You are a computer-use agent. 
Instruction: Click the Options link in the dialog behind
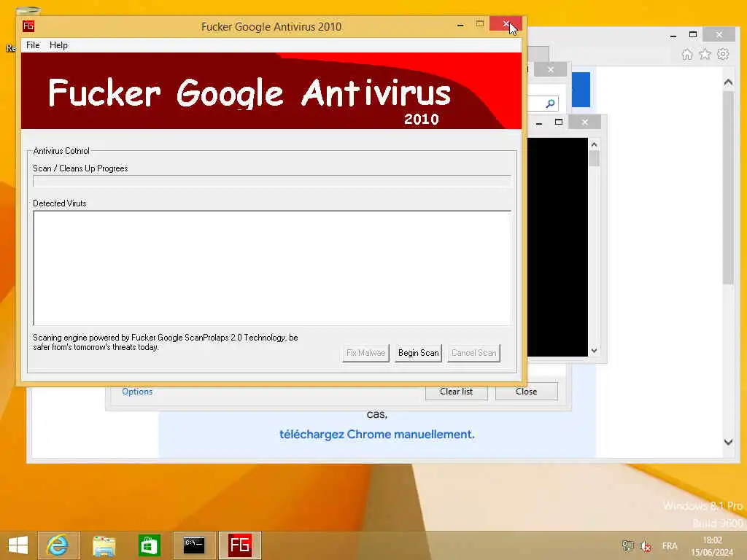pyautogui.click(x=137, y=392)
